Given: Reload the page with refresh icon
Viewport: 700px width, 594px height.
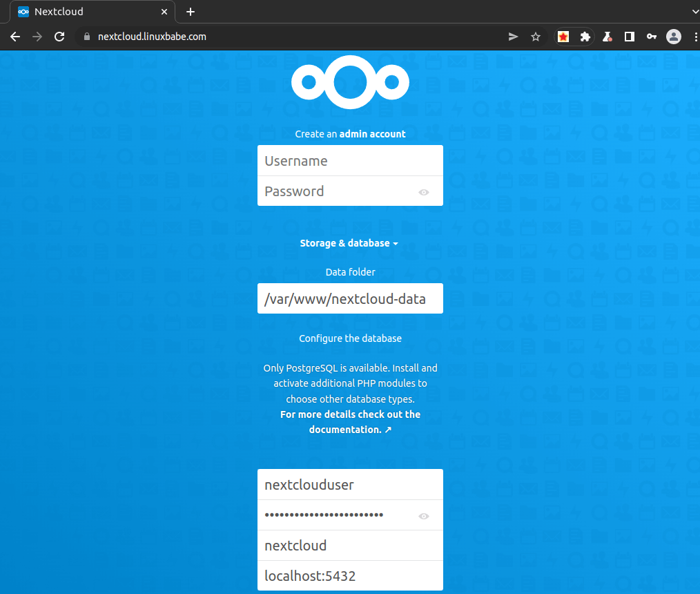Looking at the screenshot, I should click(59, 37).
